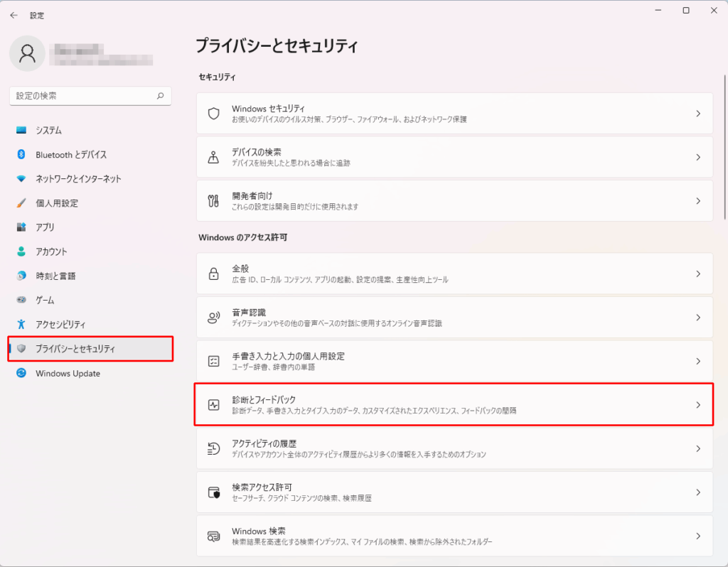Expand アクティビティの履歴 row chevron
The image size is (728, 567).
coord(698,448)
